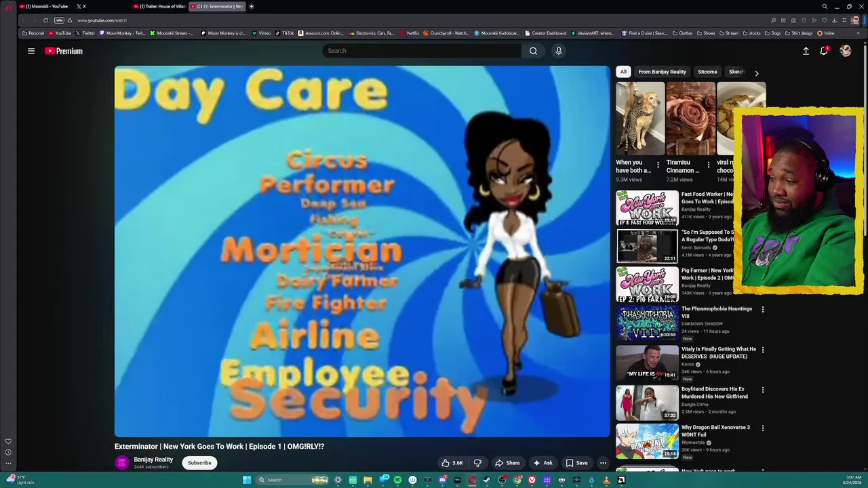The height and width of the screenshot is (488, 868).
Task: Click the Ask button
Action: coord(542,463)
